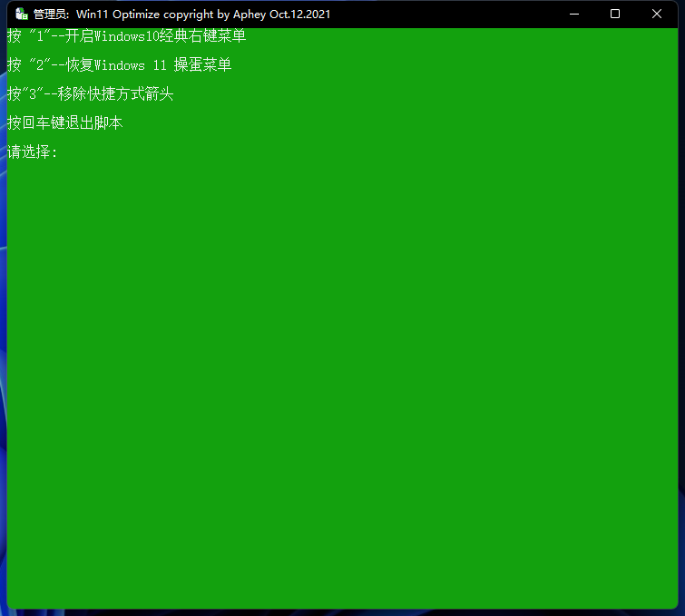The height and width of the screenshot is (616, 685).
Task: Click the line '按 "2"--恢复Windows 11 操蛋菜单'
Action: (x=119, y=65)
